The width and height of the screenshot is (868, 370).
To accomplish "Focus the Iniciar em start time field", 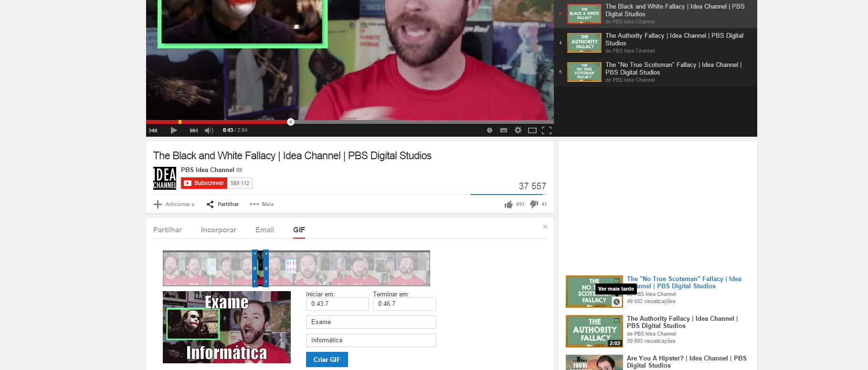I will 338,304.
